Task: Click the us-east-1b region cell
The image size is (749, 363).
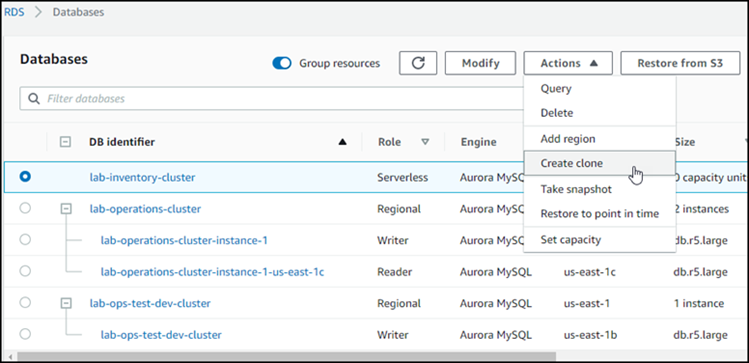Action: [x=590, y=335]
